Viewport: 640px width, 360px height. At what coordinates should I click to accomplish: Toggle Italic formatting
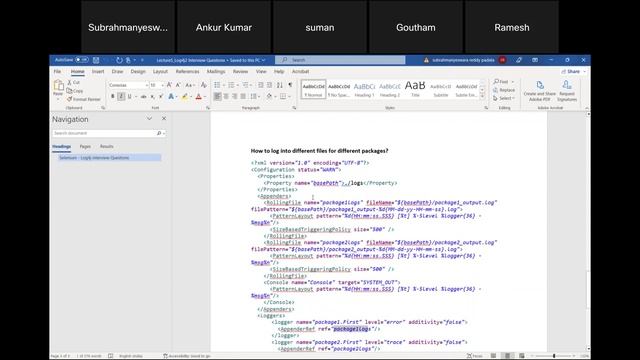121,97
